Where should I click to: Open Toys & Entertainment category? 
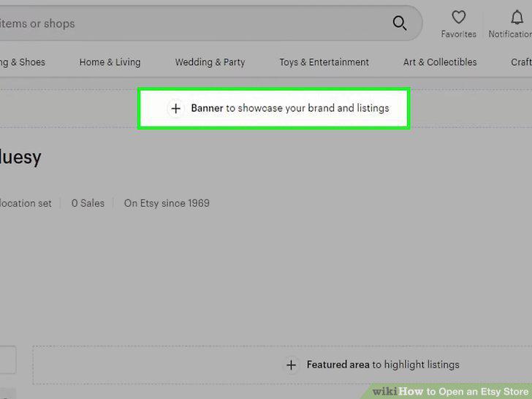point(324,62)
